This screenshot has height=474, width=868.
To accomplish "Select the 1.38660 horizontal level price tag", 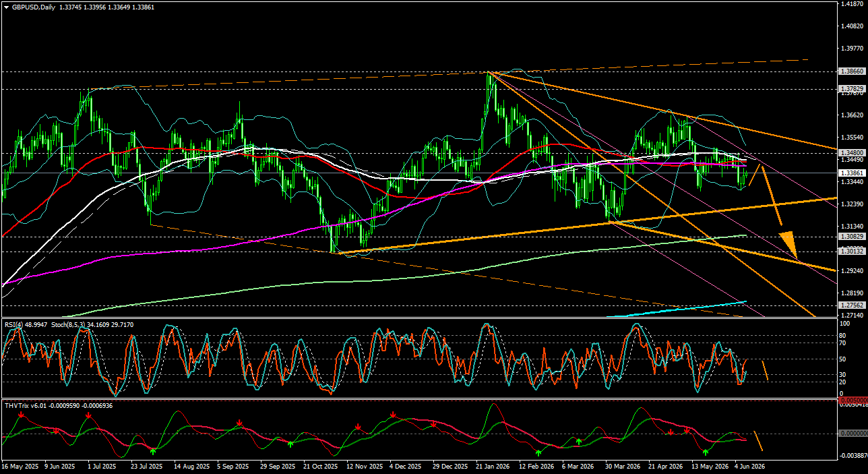I will pos(852,71).
